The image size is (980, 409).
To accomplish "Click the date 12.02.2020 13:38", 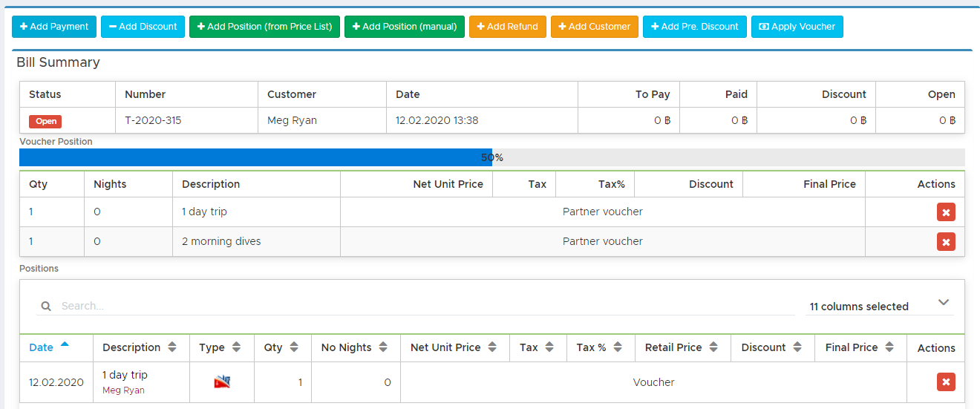I will tap(437, 120).
